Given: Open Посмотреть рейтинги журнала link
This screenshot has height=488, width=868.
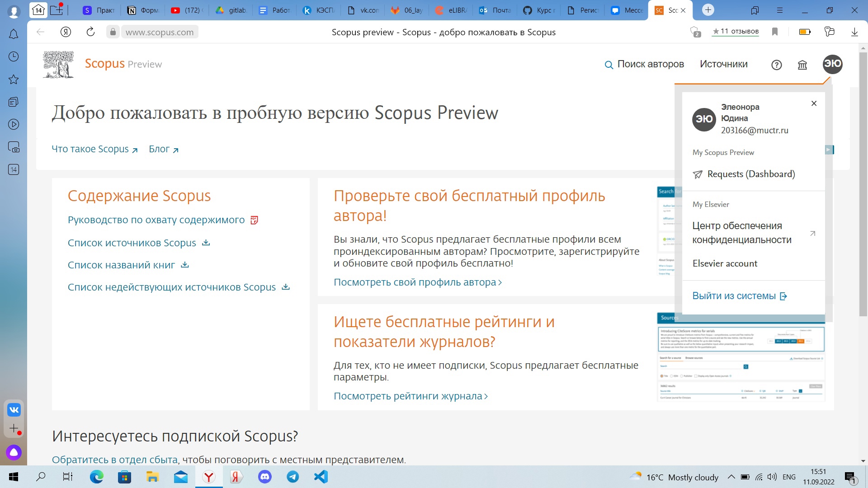Looking at the screenshot, I should [410, 396].
